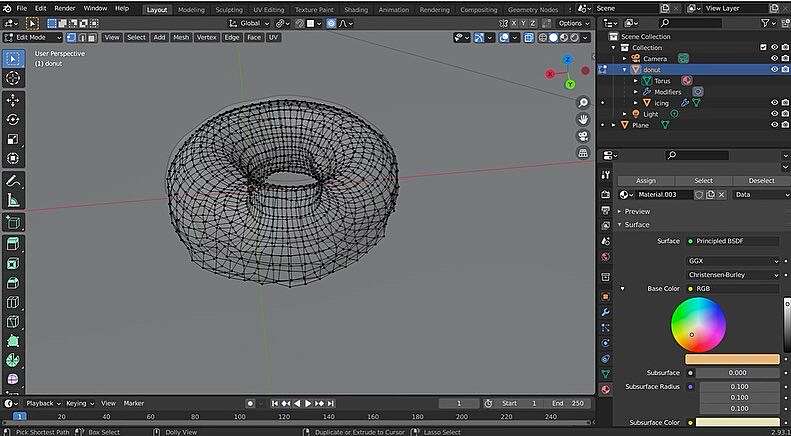Activate the Rotate tool
Screen dimensions: 791x436
coord(14,120)
